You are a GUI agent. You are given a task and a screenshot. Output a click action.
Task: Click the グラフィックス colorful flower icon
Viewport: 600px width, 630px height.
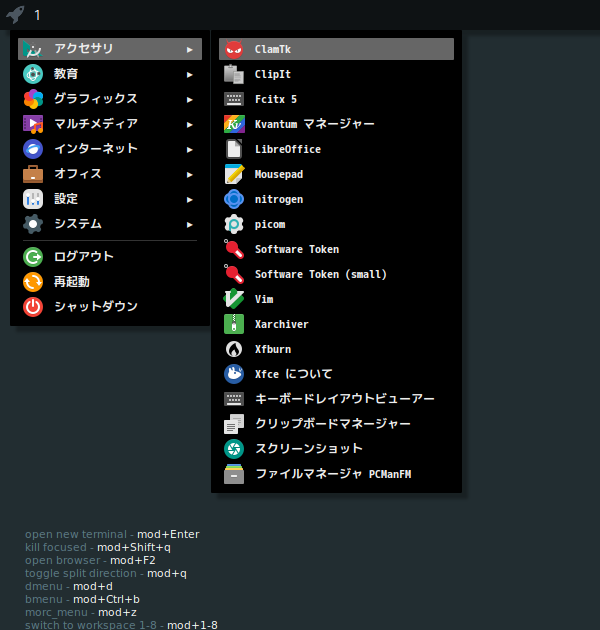click(x=33, y=99)
